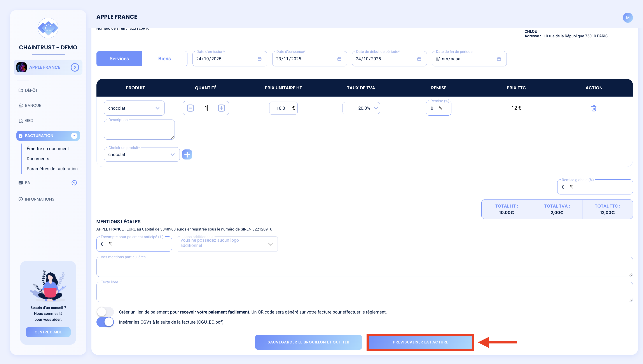Click the Facturation invoice icon
643x364 pixels.
(x=21, y=135)
